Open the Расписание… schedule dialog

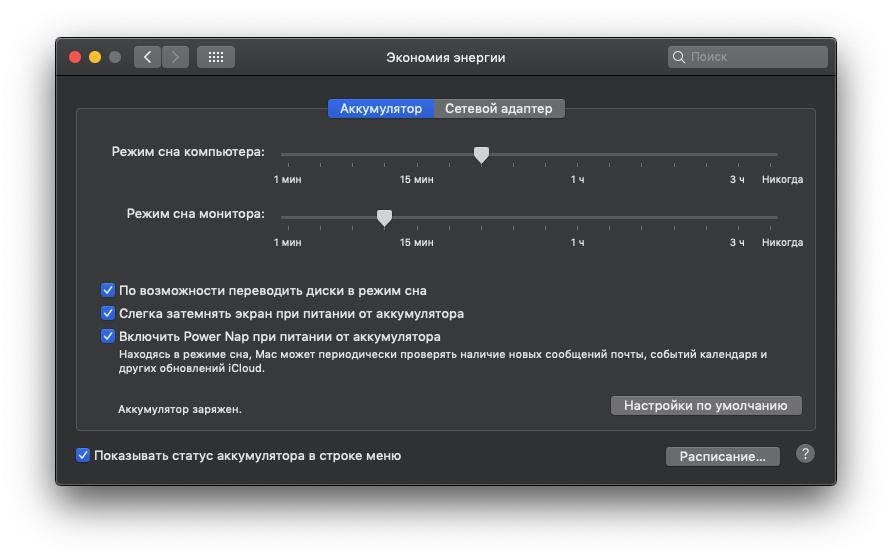(722, 456)
